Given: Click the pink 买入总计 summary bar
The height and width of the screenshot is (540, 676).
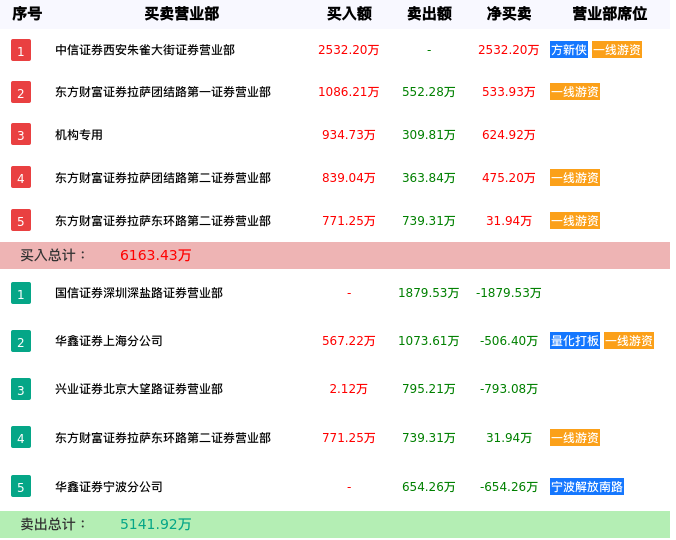Looking at the screenshot, I should pyautogui.click(x=335, y=255).
